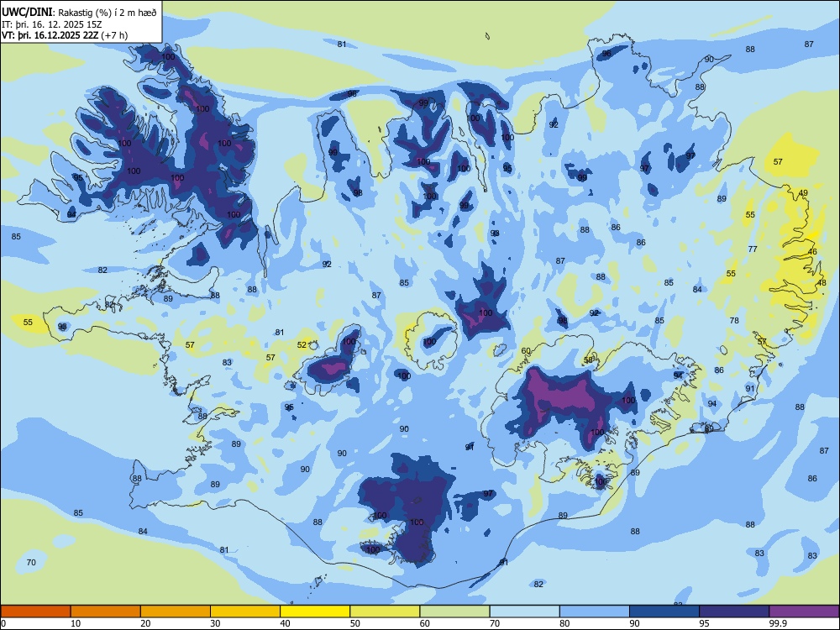Select the legend tick label '20'

(x=145, y=623)
